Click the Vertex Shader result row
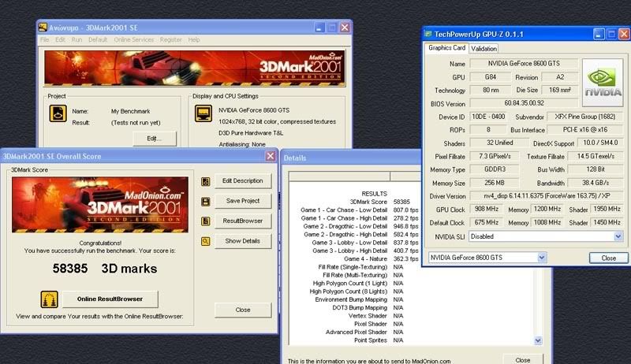 pos(375,316)
